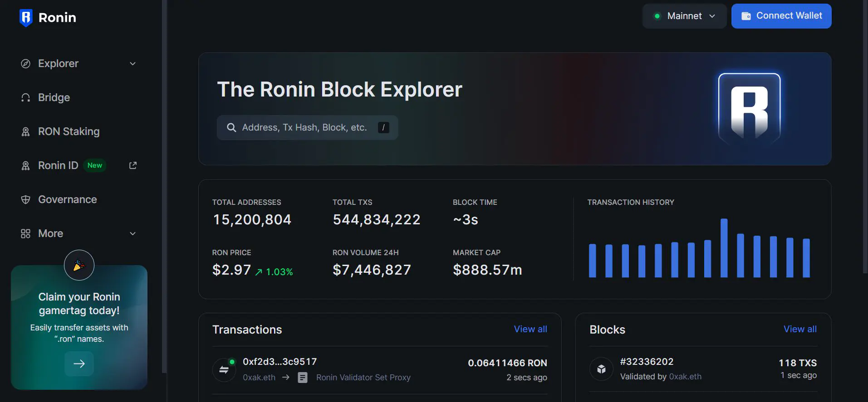Click the Claim your Ronin gamertag heading
This screenshot has width=868, height=402.
(79, 304)
